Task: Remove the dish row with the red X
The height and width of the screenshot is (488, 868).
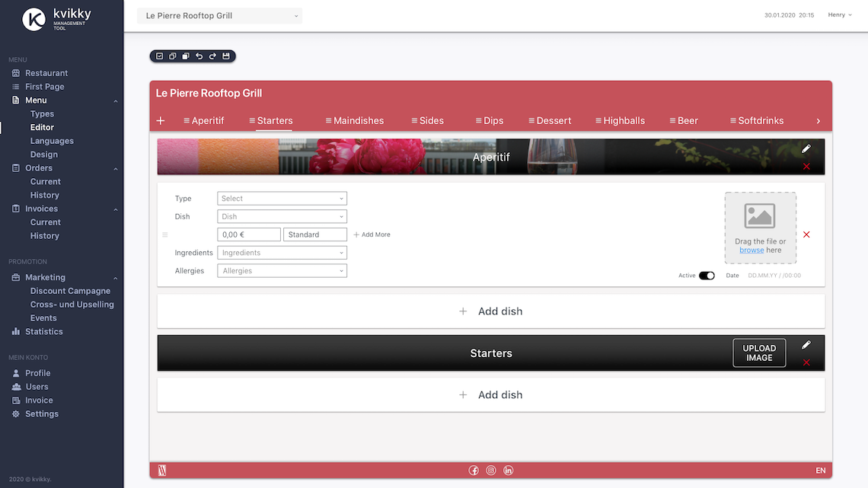Action: [806, 234]
